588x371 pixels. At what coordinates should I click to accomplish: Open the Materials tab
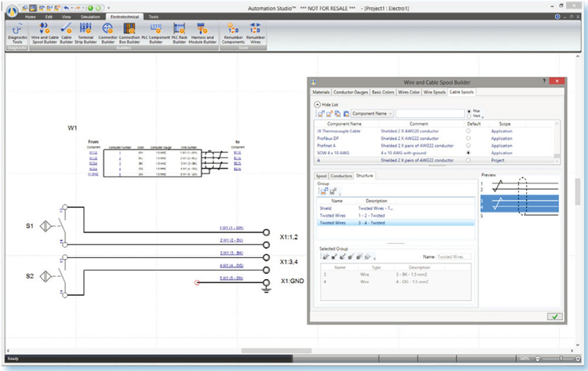click(321, 93)
